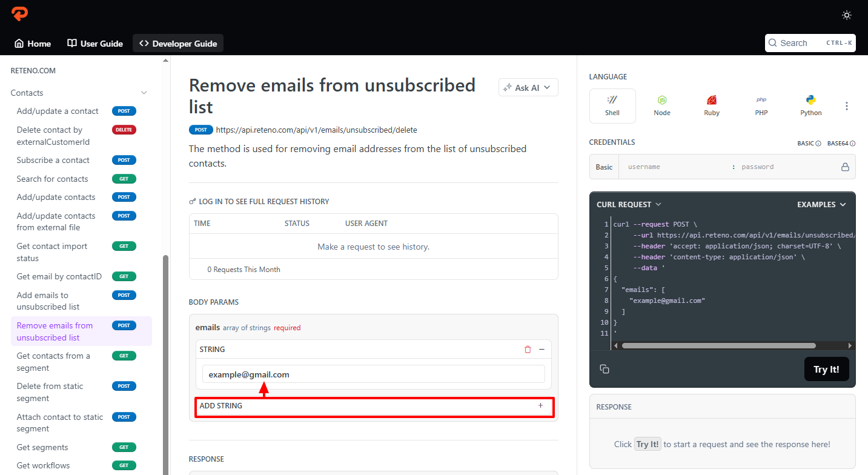Click the TIME column header
Screen dimensions: 868x475
click(202, 224)
